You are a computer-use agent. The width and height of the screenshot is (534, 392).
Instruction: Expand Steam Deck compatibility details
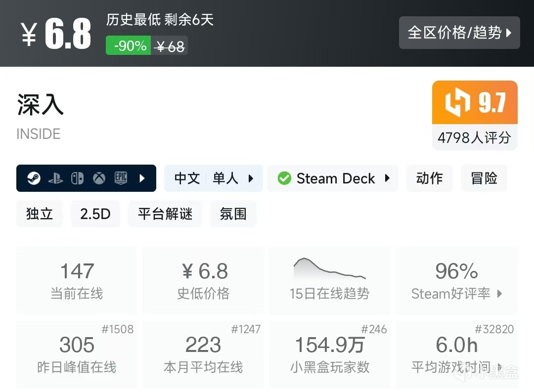pyautogui.click(x=388, y=178)
